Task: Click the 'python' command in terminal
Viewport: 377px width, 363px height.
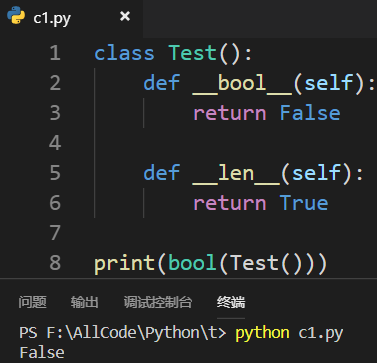Action: (262, 333)
